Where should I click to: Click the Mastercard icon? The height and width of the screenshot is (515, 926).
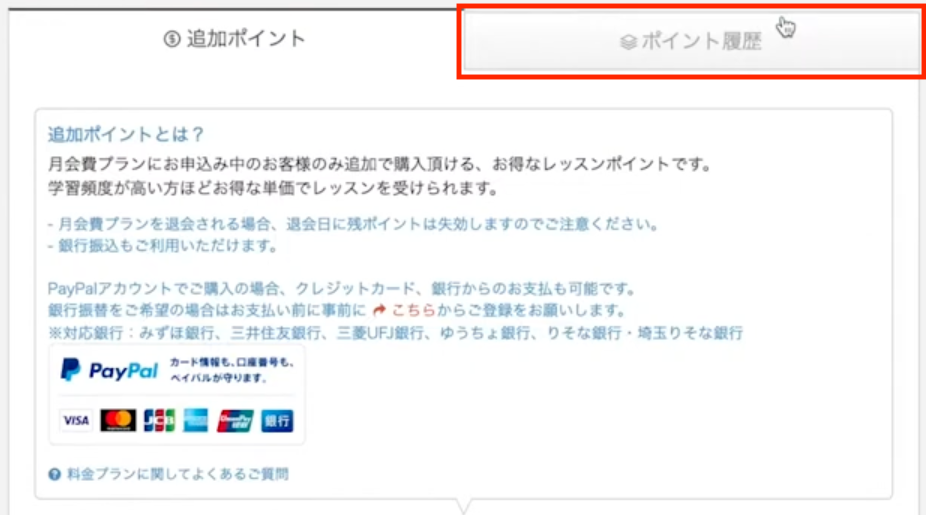click(118, 421)
